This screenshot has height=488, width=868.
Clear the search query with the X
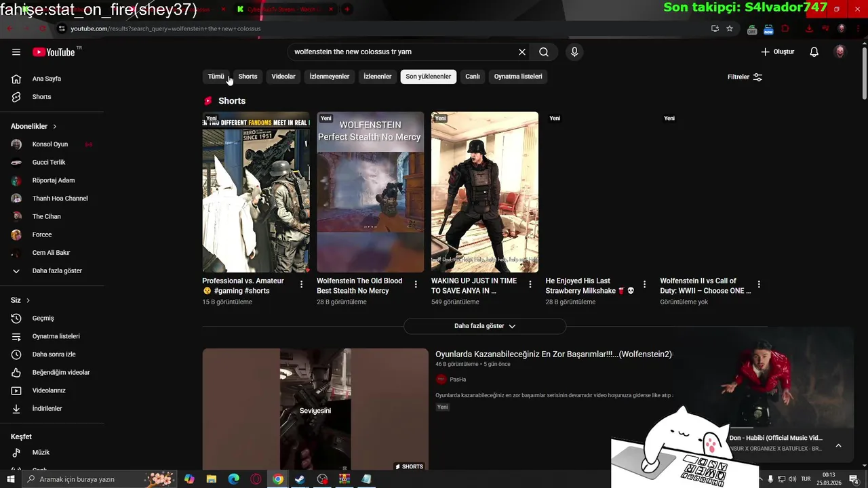[x=522, y=52]
